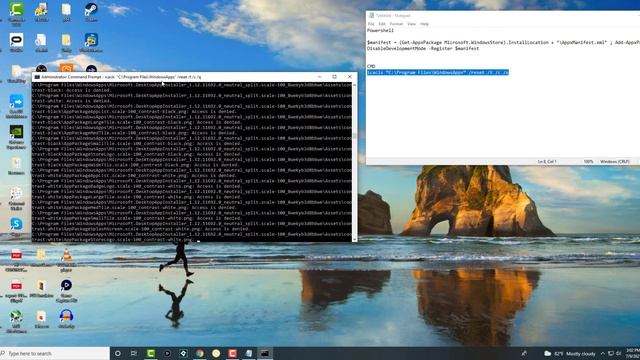640x360 pixels.
Task: Minimize the Command Prompt window
Action: 320,77
